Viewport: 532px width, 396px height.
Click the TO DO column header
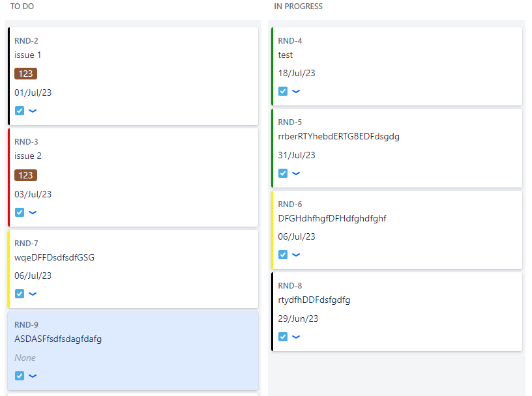pyautogui.click(x=22, y=6)
